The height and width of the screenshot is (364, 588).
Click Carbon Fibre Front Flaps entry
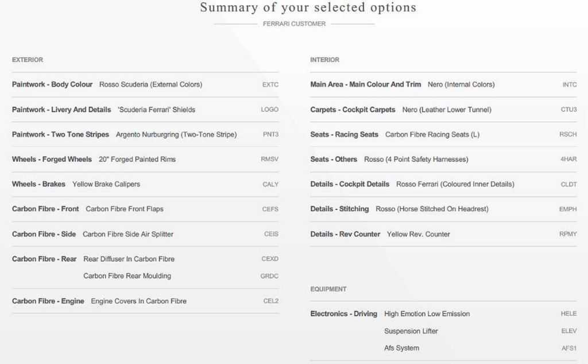pyautogui.click(x=124, y=209)
